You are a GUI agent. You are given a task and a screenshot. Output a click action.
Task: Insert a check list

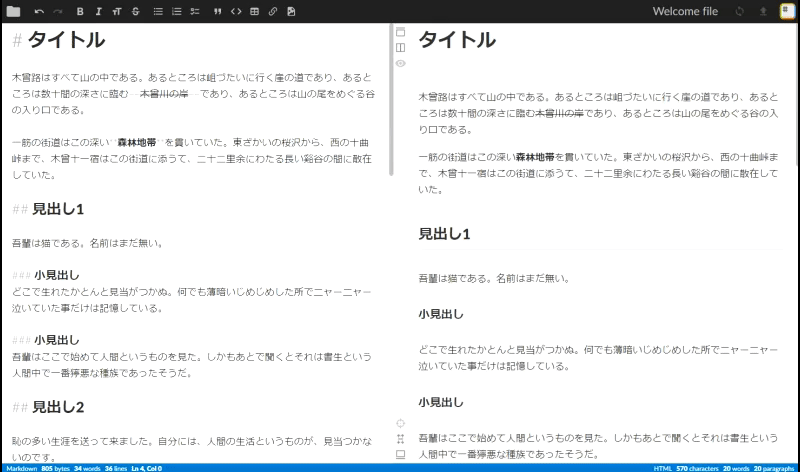tap(195, 11)
